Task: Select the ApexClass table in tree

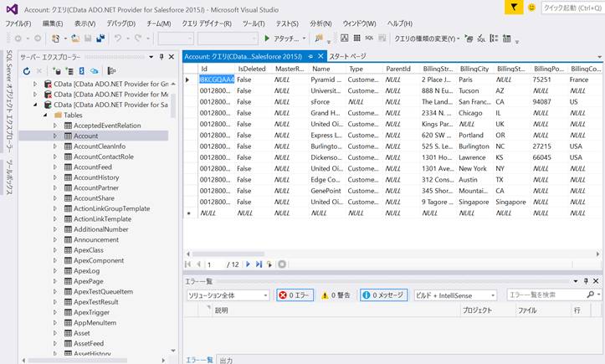Action: pos(89,250)
